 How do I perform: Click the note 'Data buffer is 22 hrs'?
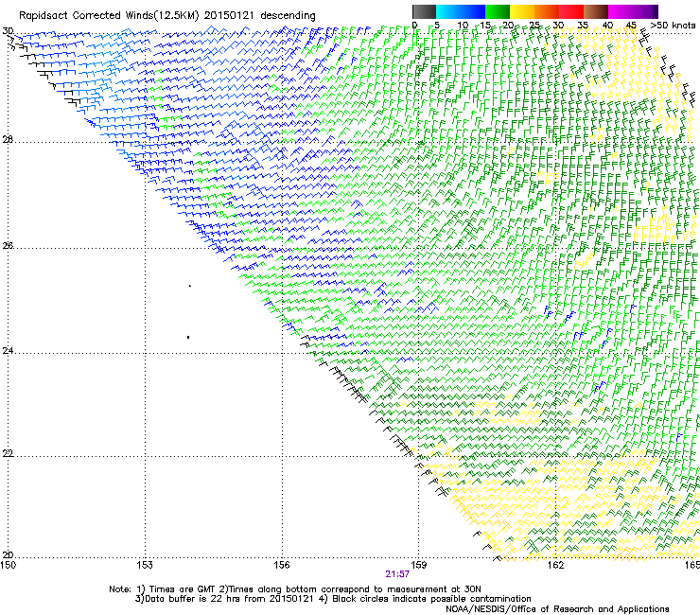click(193, 599)
